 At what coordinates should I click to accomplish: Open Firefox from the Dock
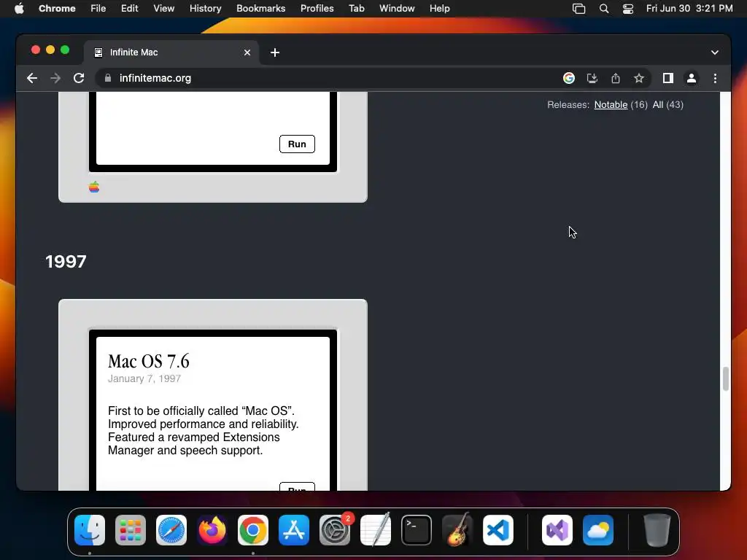(212, 530)
